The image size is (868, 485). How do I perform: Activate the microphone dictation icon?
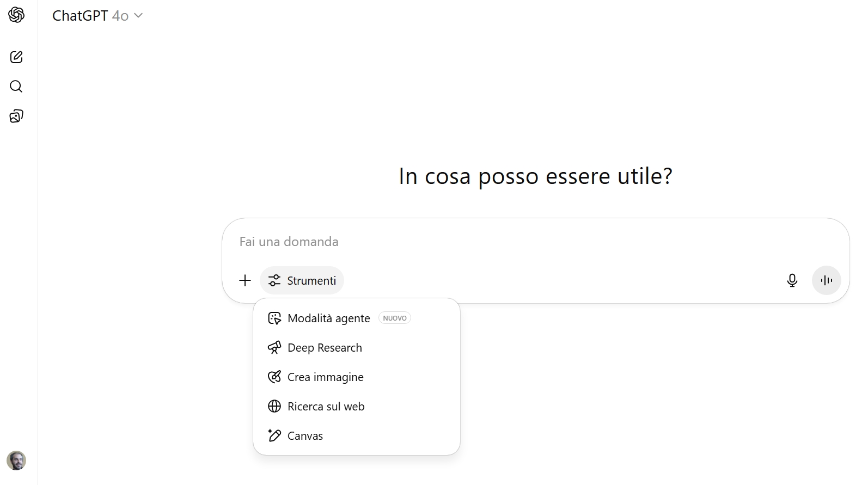792,280
